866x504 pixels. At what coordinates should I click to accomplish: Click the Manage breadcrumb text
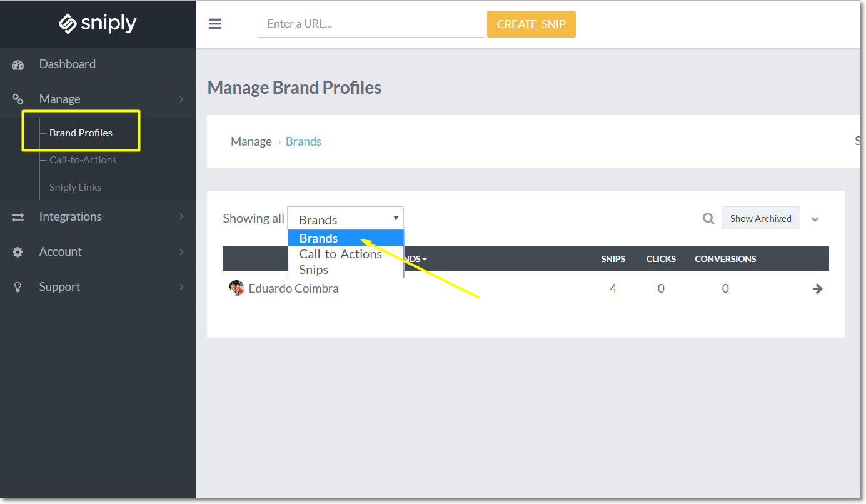tap(251, 141)
